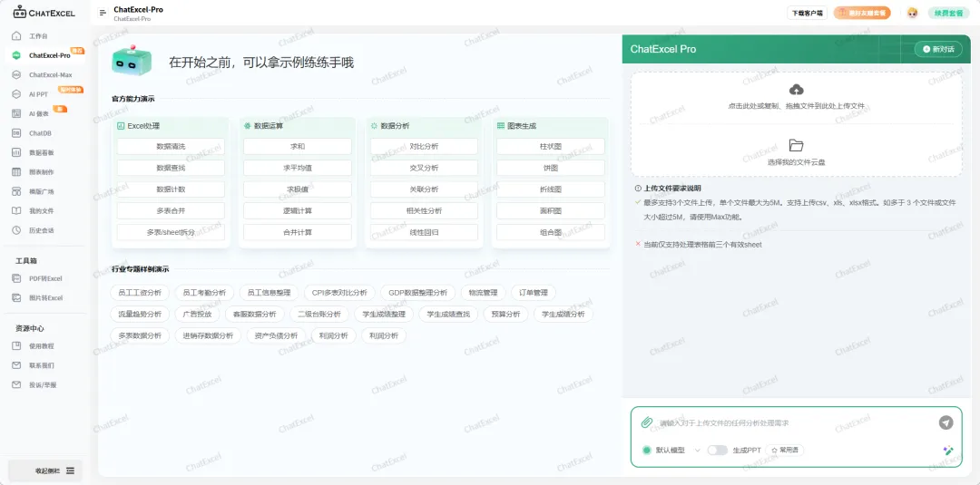Screen dimensions: 980x485
Task: Go to 模版广场 in the sidebar
Action: [42, 191]
